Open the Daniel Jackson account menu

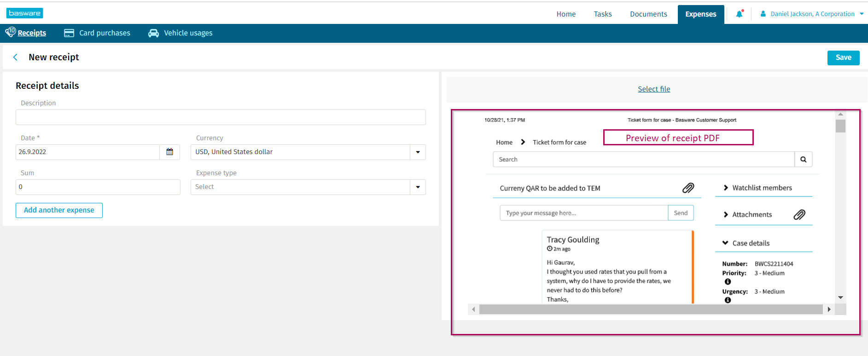pos(812,14)
